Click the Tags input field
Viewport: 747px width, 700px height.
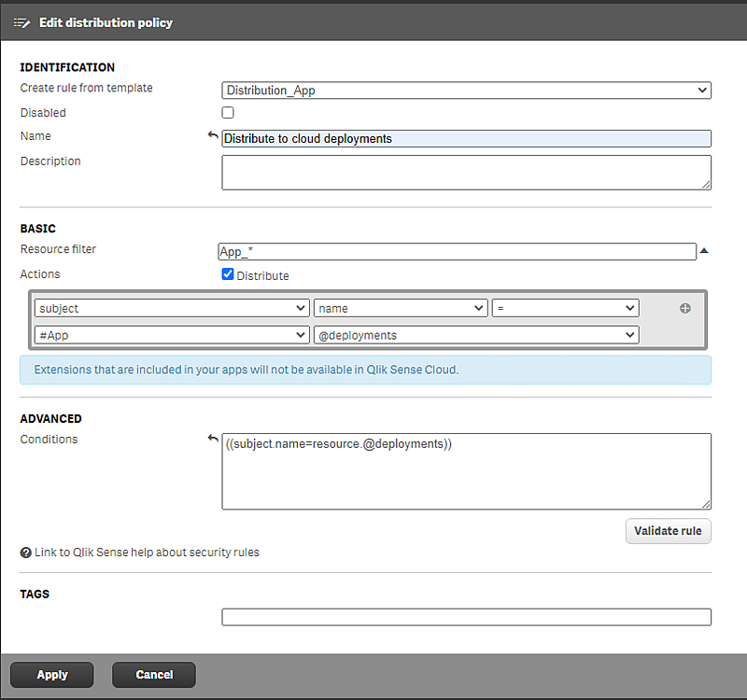(x=465, y=616)
